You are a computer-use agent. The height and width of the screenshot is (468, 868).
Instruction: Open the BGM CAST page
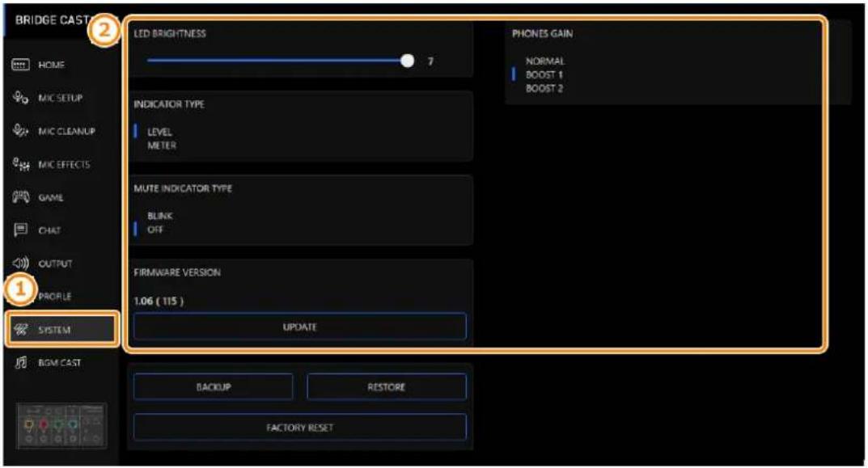(61, 363)
